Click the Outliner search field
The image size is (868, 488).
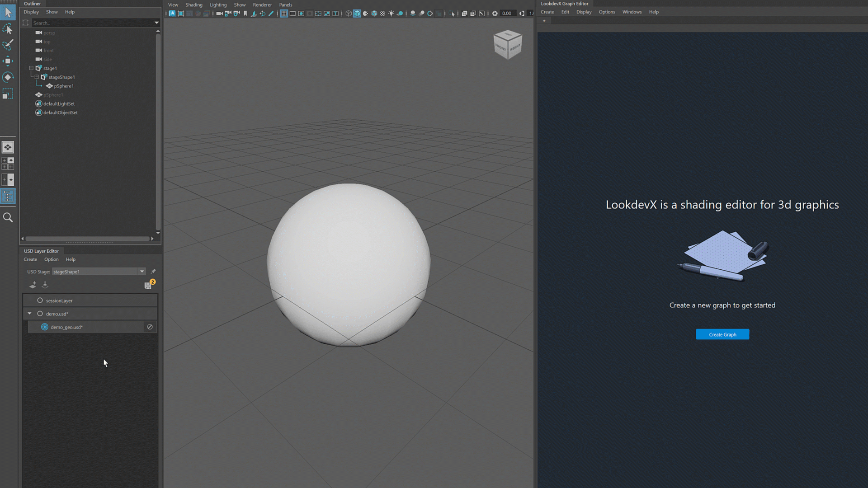[90, 23]
